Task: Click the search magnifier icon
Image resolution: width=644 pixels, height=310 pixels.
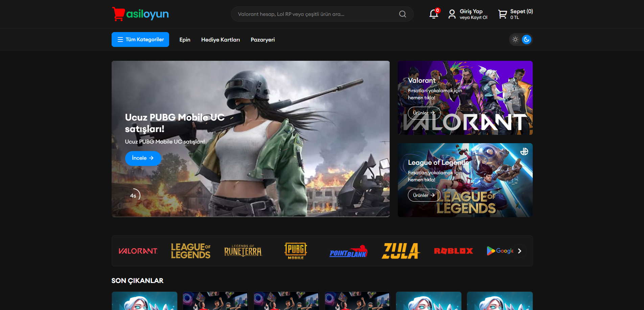Action: click(402, 14)
